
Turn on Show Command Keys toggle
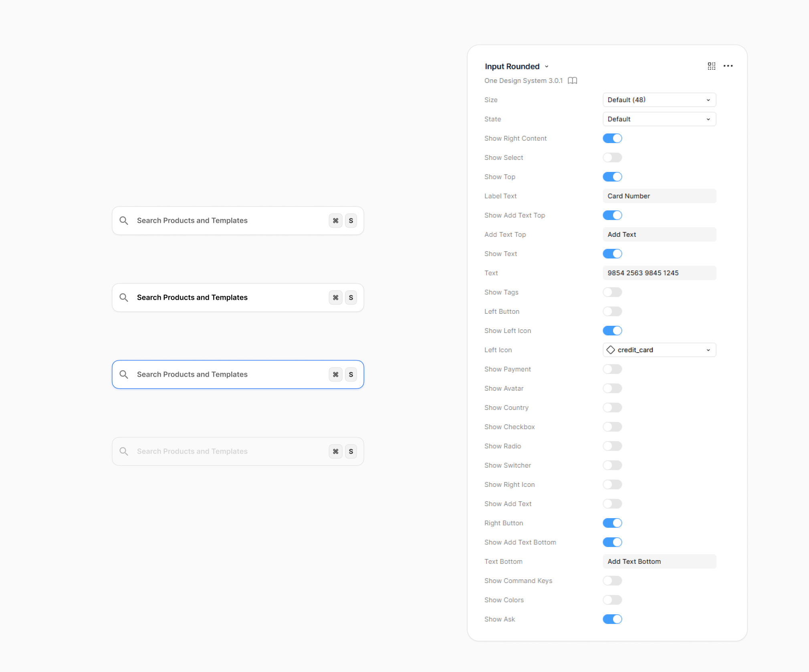point(612,581)
